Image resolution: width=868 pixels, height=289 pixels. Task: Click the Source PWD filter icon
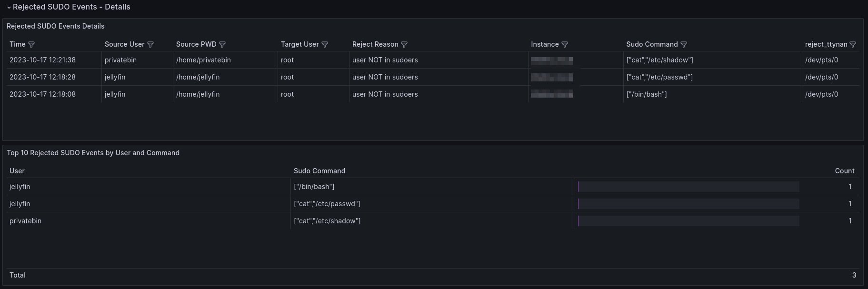222,44
